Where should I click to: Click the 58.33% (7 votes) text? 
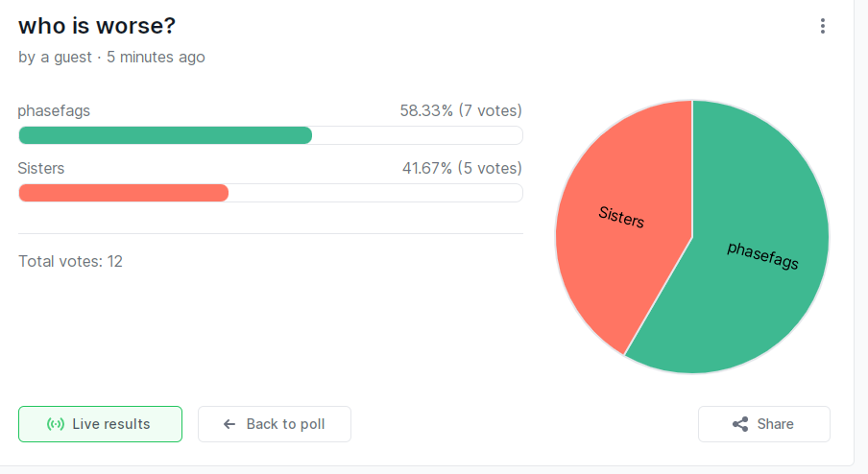(461, 110)
